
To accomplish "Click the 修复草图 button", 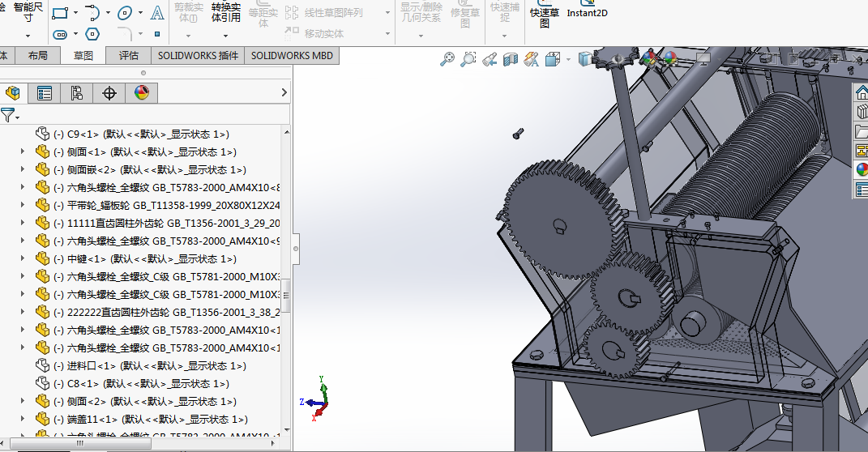I will 465,14.
